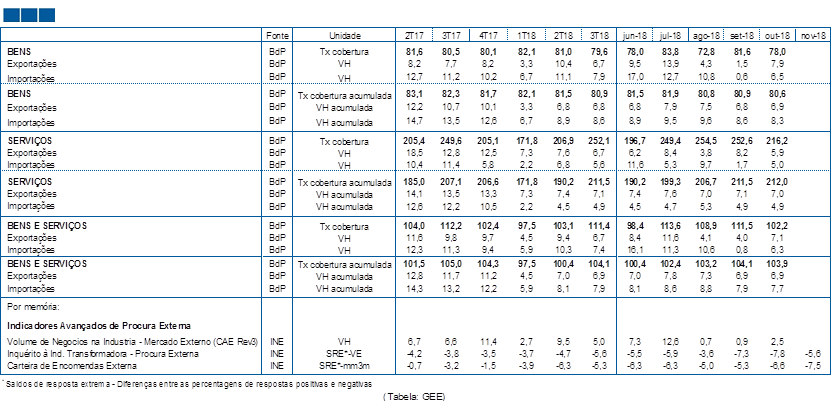
Task: Select the 4T17 column header
Action: click(x=488, y=35)
